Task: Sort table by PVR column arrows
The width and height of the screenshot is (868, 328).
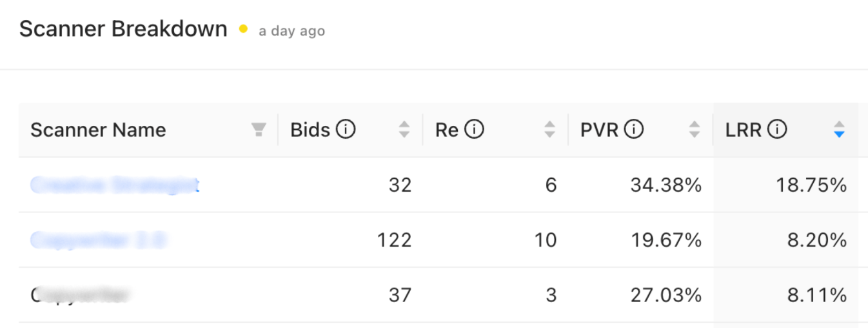Action: pos(695,130)
